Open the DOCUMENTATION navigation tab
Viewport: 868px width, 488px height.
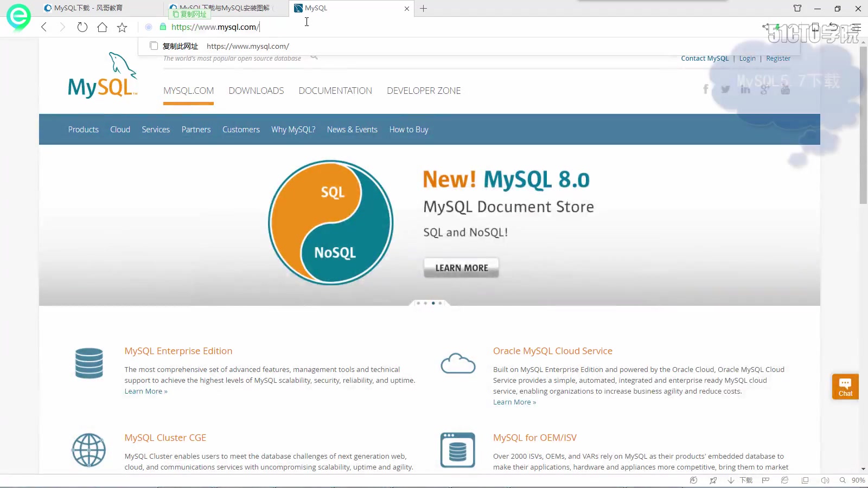335,91
